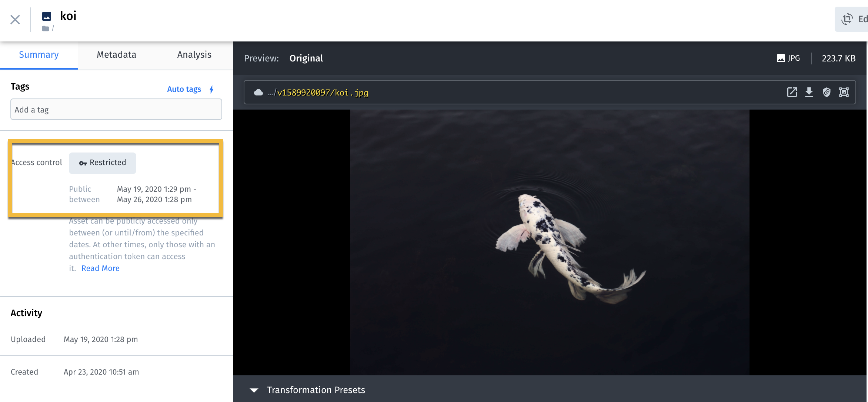This screenshot has width=868, height=402.
Task: Click the secure link shield icon
Action: (x=827, y=92)
